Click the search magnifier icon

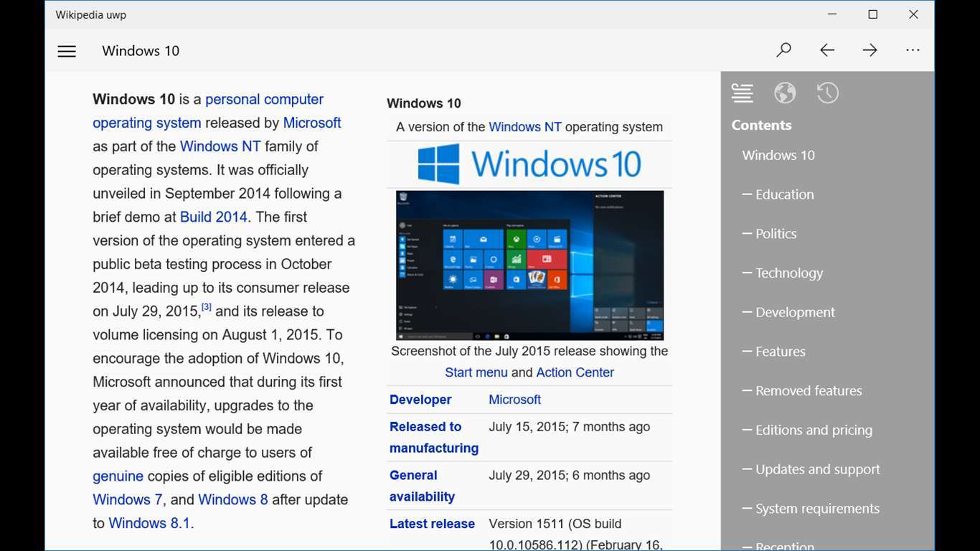click(x=783, y=50)
